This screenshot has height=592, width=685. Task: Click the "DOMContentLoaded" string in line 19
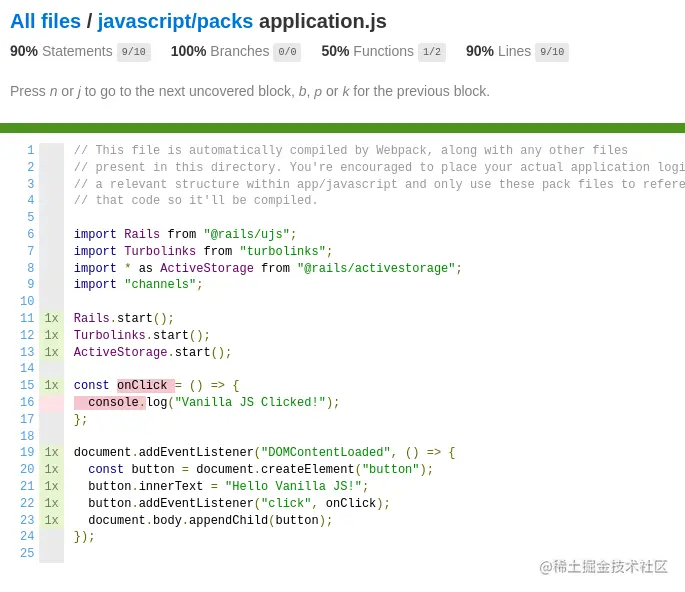click(325, 452)
